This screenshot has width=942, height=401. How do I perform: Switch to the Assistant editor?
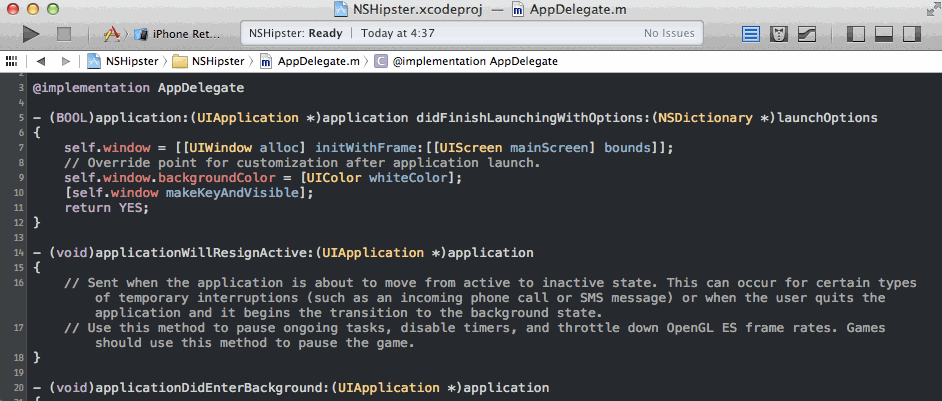[779, 34]
